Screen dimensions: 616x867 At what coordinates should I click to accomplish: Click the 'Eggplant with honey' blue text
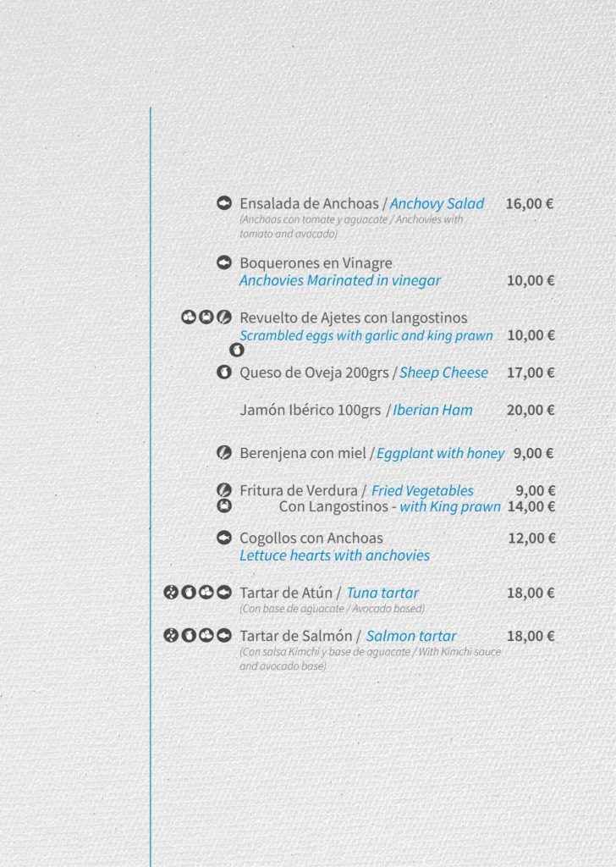440,454
